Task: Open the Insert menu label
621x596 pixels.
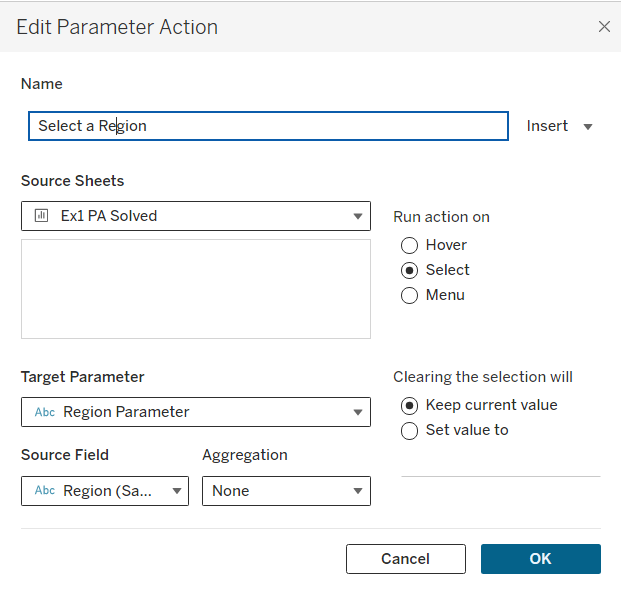Action: tap(547, 126)
